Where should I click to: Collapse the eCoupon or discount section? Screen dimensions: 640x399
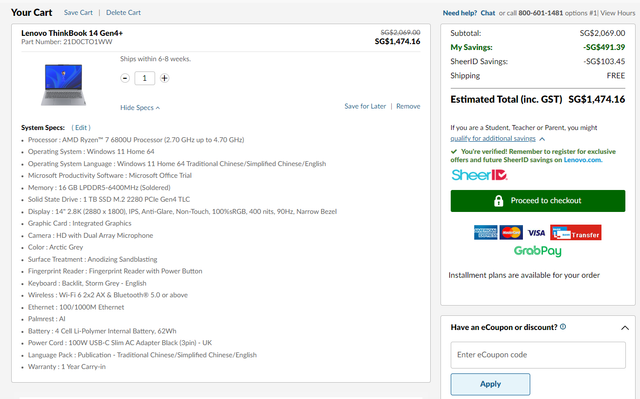pos(624,328)
